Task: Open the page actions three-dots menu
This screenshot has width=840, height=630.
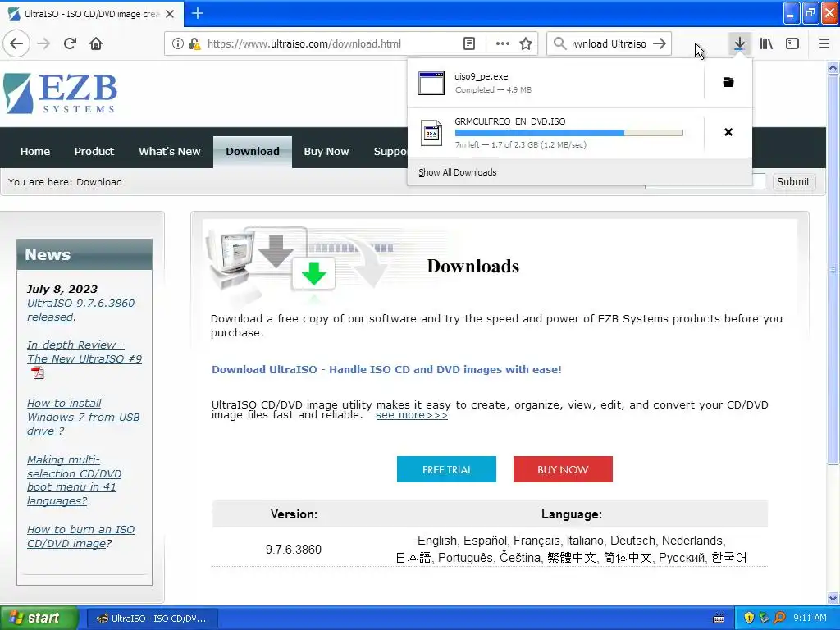Action: tap(503, 43)
